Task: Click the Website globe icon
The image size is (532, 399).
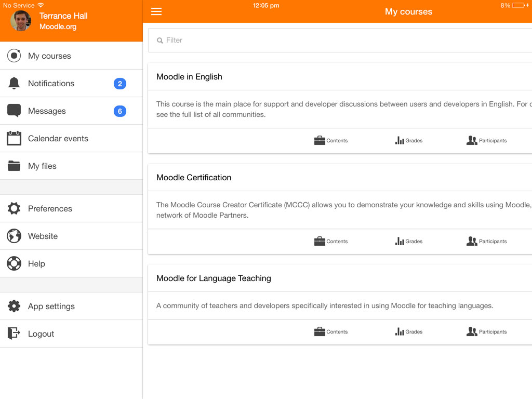Action: pyautogui.click(x=14, y=236)
